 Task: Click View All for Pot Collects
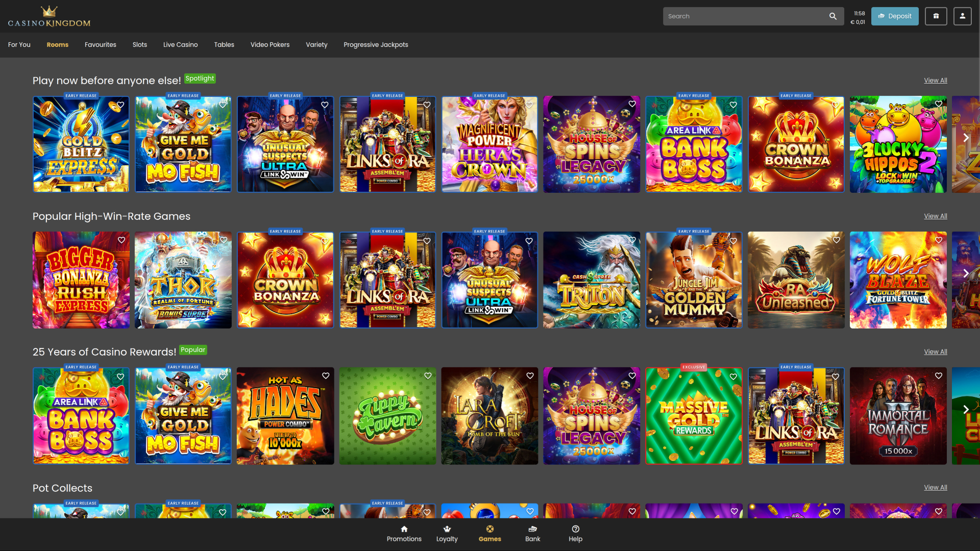click(x=935, y=487)
